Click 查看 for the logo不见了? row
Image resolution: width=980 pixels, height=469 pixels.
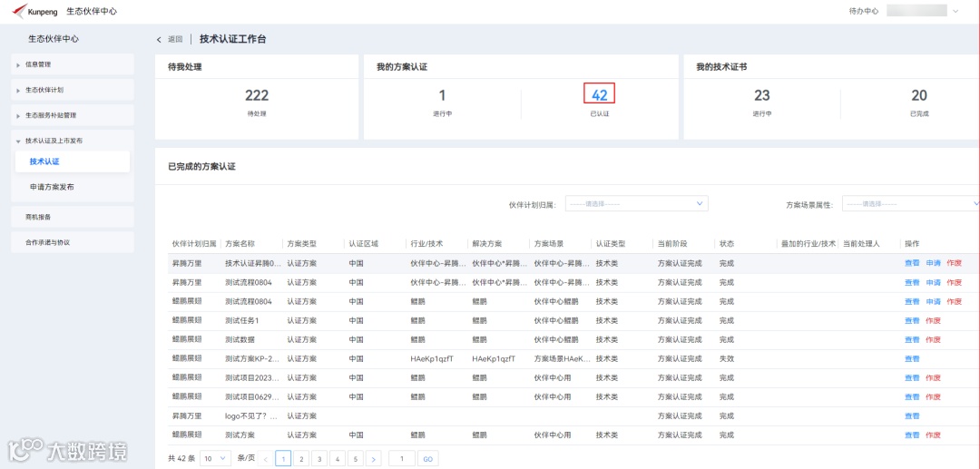[912, 415]
